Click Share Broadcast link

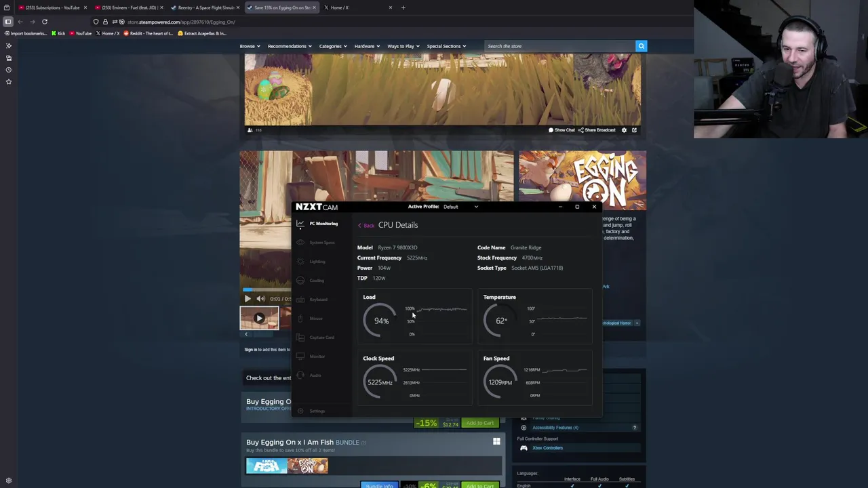[x=597, y=130]
